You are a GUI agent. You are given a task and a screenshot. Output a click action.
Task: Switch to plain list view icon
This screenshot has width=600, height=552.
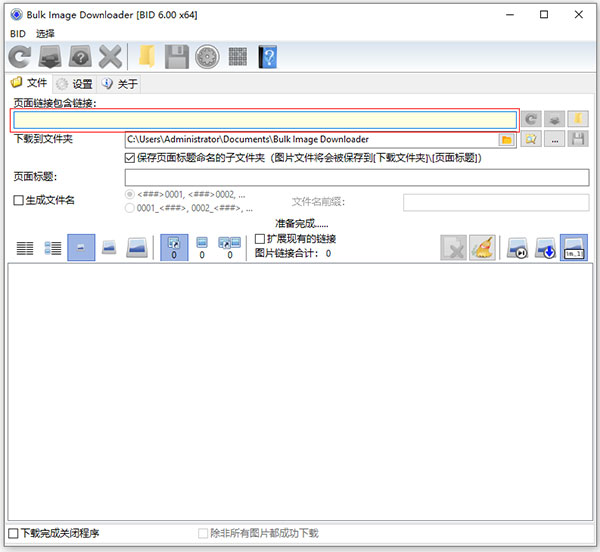point(25,248)
